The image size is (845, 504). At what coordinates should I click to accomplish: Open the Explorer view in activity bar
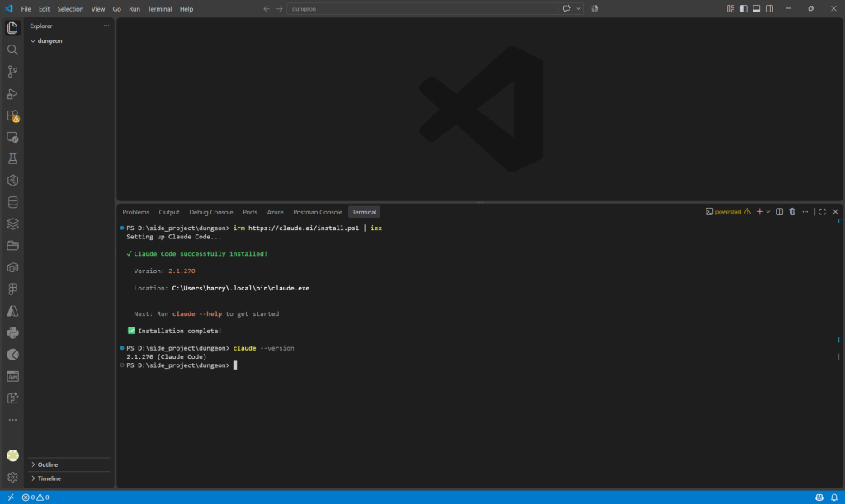point(12,28)
